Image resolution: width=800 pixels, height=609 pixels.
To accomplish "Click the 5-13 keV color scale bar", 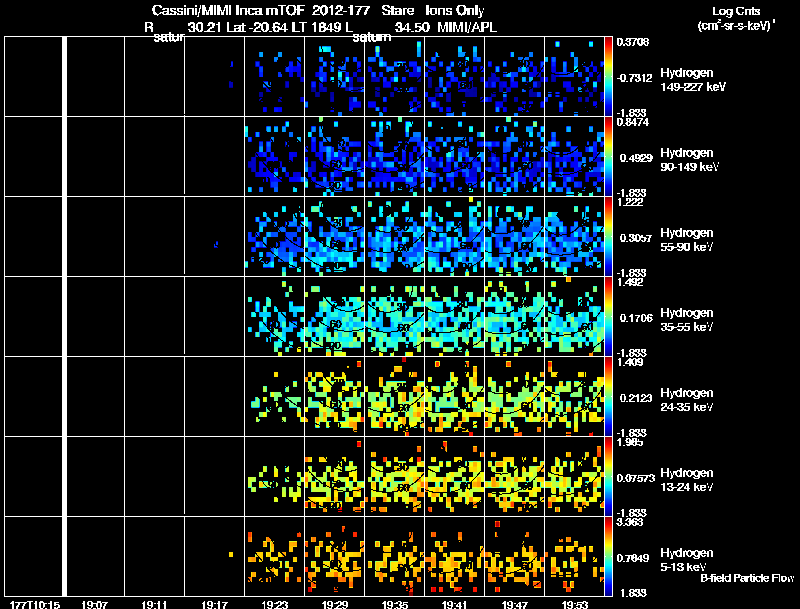I will click(608, 556).
